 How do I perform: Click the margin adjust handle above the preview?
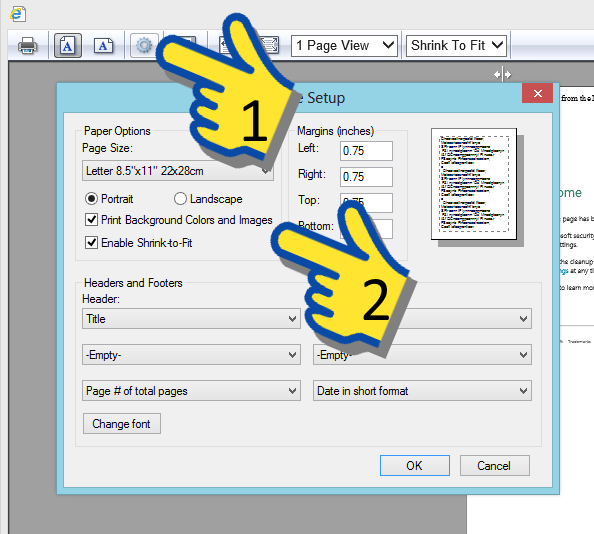tap(502, 74)
